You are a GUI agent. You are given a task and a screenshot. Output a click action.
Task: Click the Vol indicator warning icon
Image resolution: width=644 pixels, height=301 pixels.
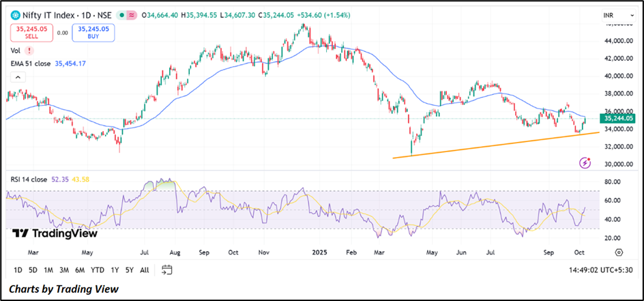pyautogui.click(x=29, y=51)
